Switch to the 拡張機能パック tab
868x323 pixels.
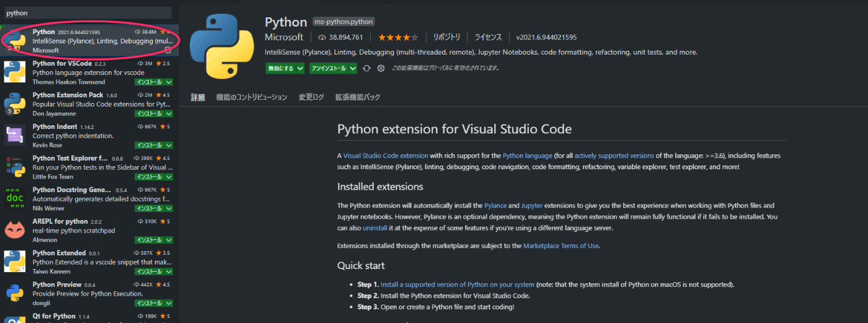coord(358,97)
